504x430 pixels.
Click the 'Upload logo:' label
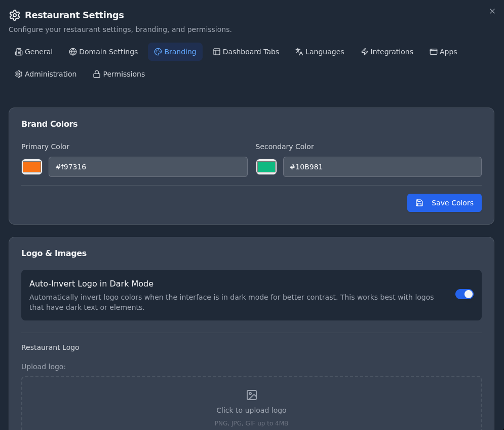[x=44, y=367]
